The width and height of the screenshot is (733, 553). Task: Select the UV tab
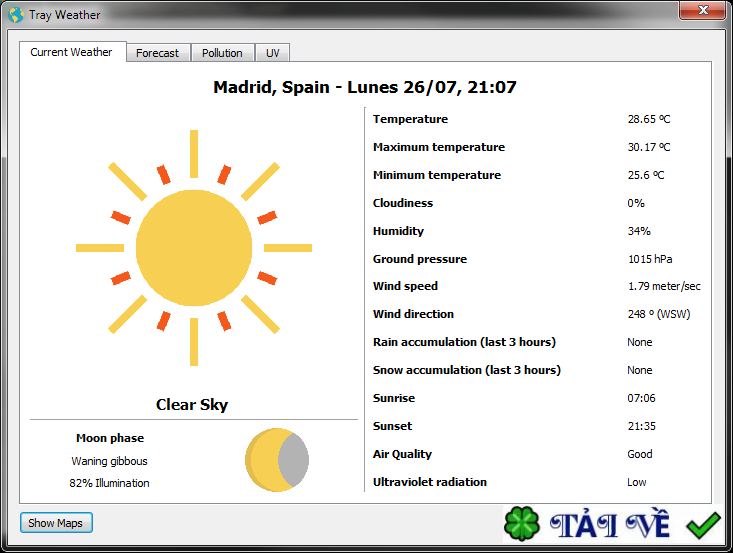tap(272, 53)
